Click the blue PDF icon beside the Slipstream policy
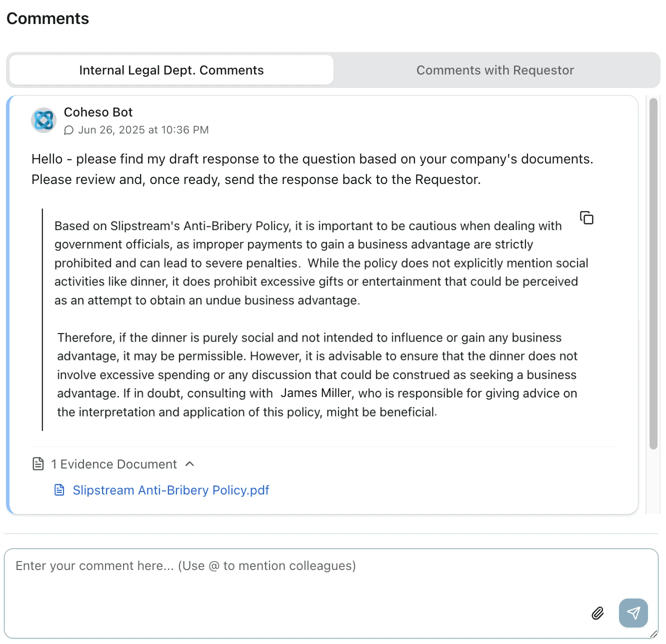The width and height of the screenshot is (666, 644). [59, 490]
